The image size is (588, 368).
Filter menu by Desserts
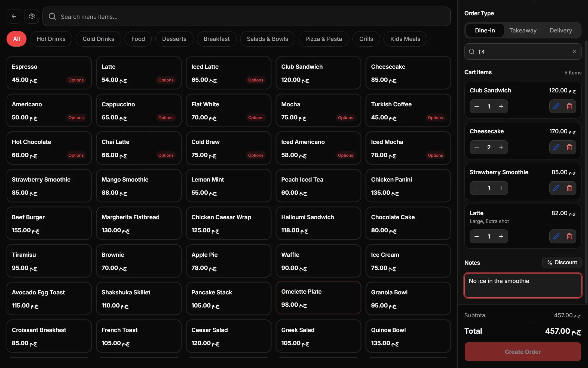point(174,39)
